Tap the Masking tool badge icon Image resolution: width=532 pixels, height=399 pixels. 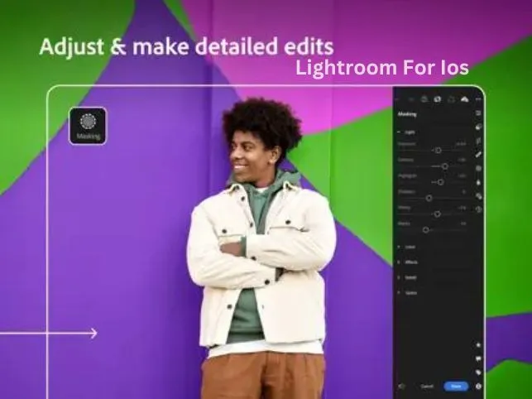pos(88,126)
